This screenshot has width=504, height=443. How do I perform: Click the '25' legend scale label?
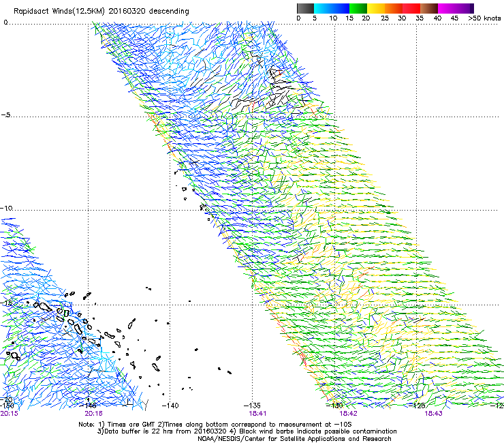[x=385, y=18]
